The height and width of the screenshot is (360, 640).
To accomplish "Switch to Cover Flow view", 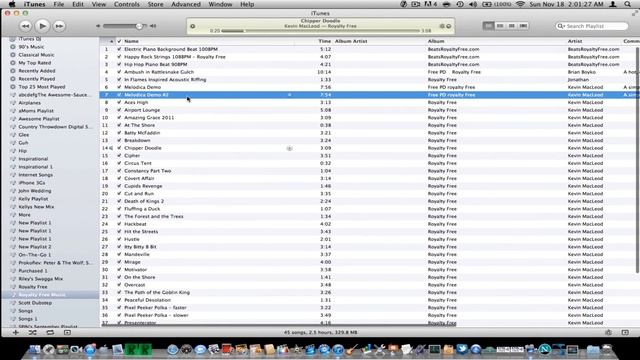I will point(523,26).
